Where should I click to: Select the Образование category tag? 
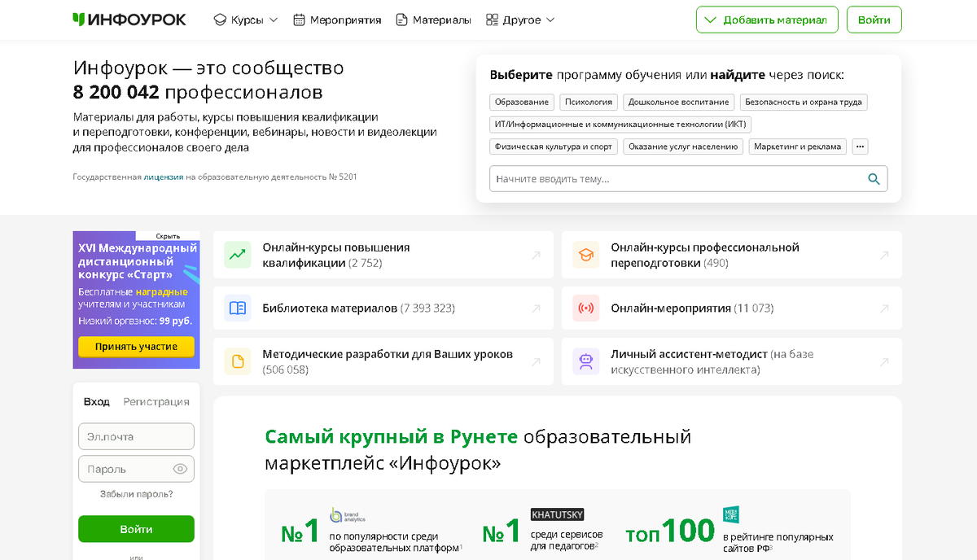pyautogui.click(x=522, y=103)
